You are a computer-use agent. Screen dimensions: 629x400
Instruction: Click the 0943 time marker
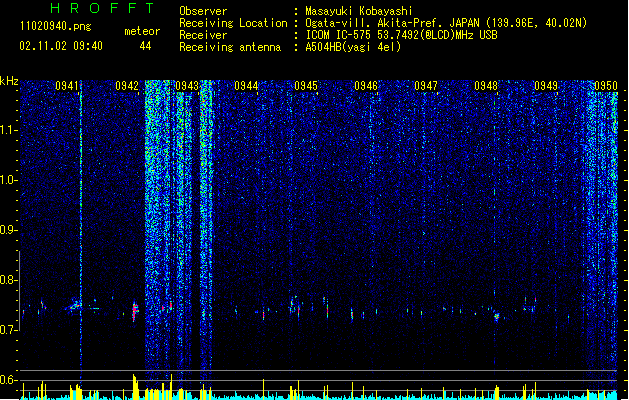tap(187, 85)
